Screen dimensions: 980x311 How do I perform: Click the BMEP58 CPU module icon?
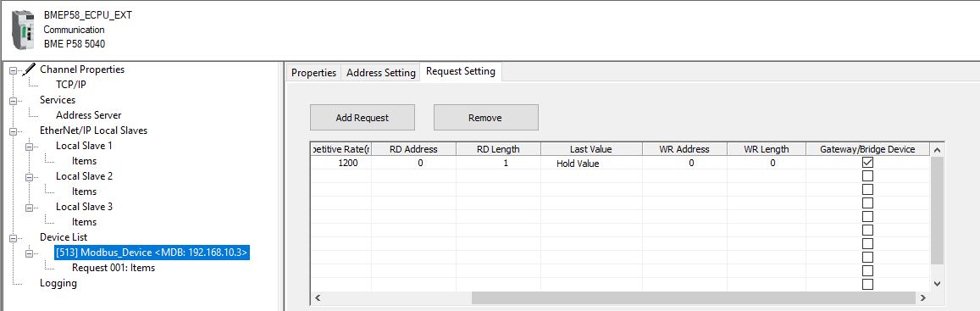(x=24, y=30)
